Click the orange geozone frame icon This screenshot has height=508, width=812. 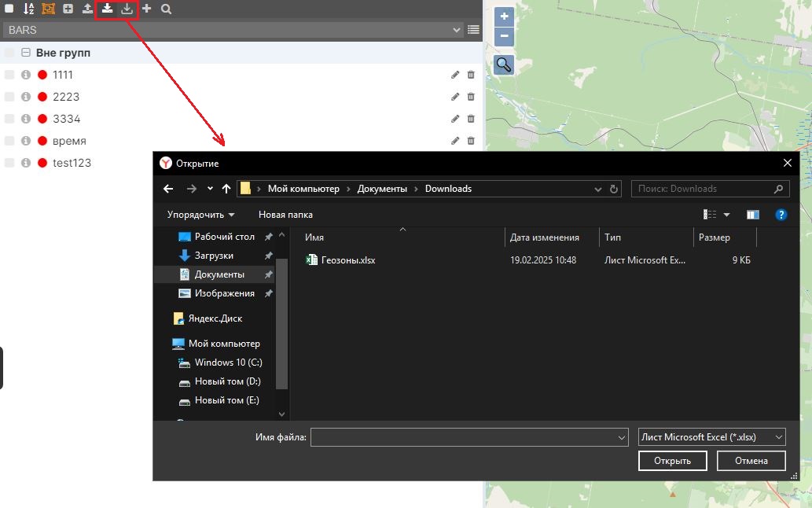click(48, 9)
